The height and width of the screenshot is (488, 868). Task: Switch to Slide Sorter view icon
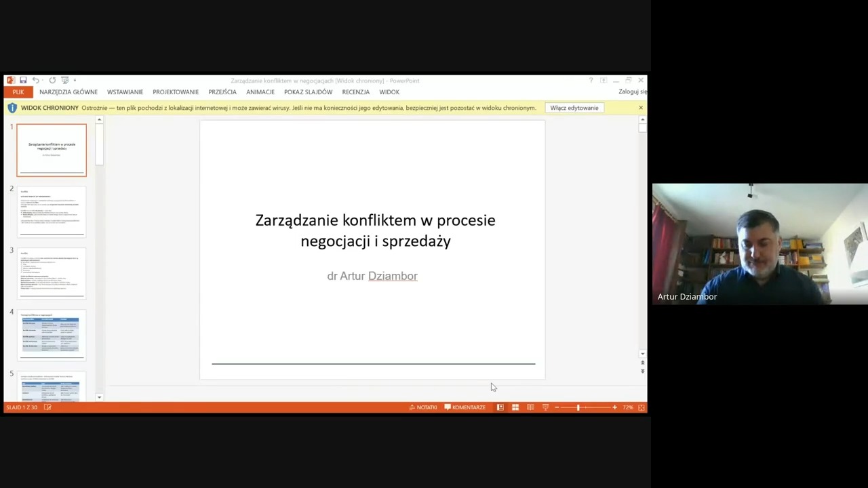coord(515,407)
